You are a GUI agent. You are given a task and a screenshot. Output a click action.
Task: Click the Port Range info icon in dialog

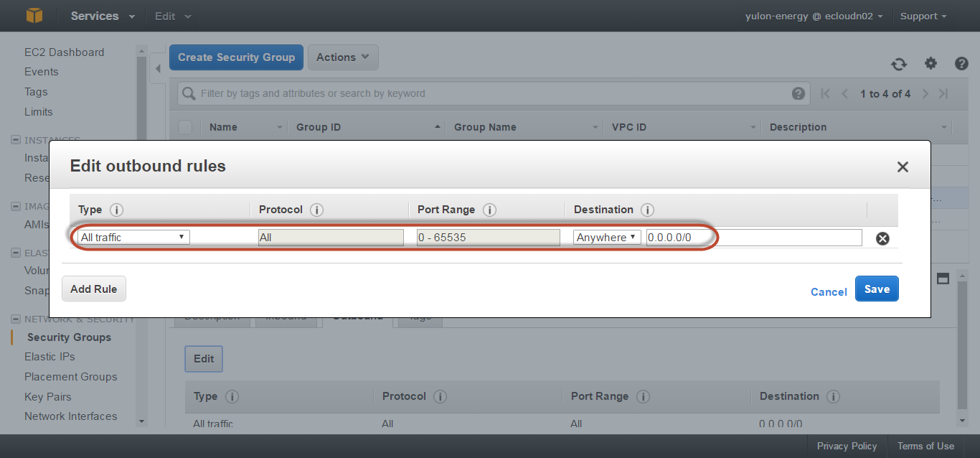click(489, 210)
